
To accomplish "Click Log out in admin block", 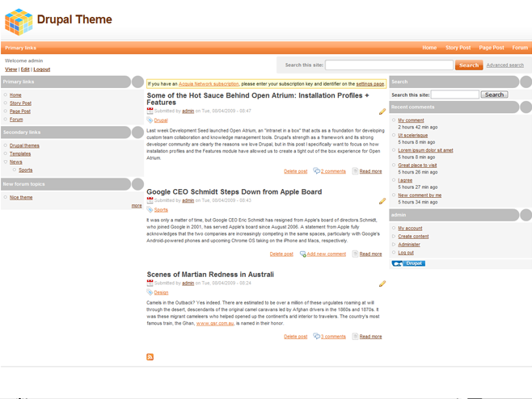I will pos(406,253).
